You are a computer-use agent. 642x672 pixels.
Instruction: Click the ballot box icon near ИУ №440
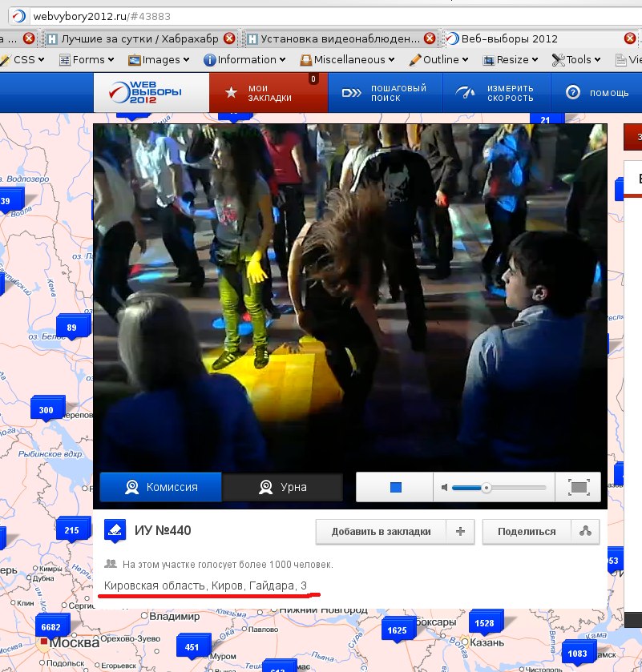tap(115, 530)
